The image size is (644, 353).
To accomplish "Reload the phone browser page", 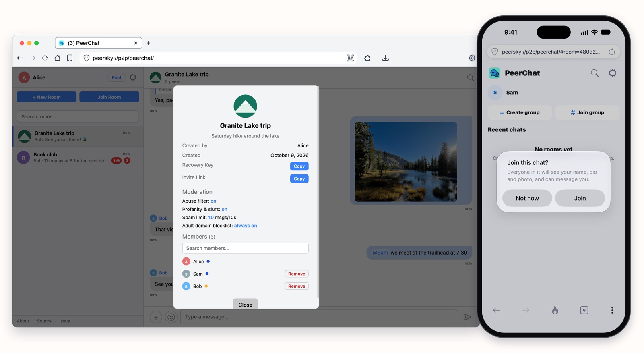I will point(611,52).
